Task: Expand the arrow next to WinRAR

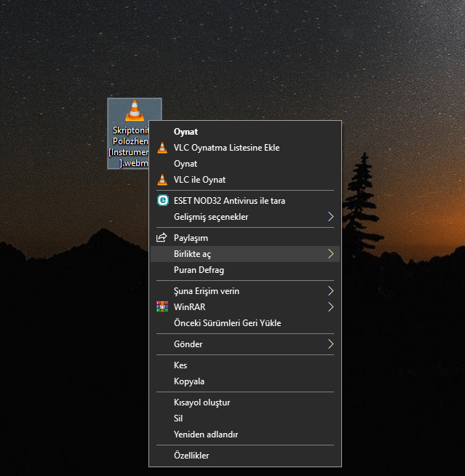Action: 331,307
